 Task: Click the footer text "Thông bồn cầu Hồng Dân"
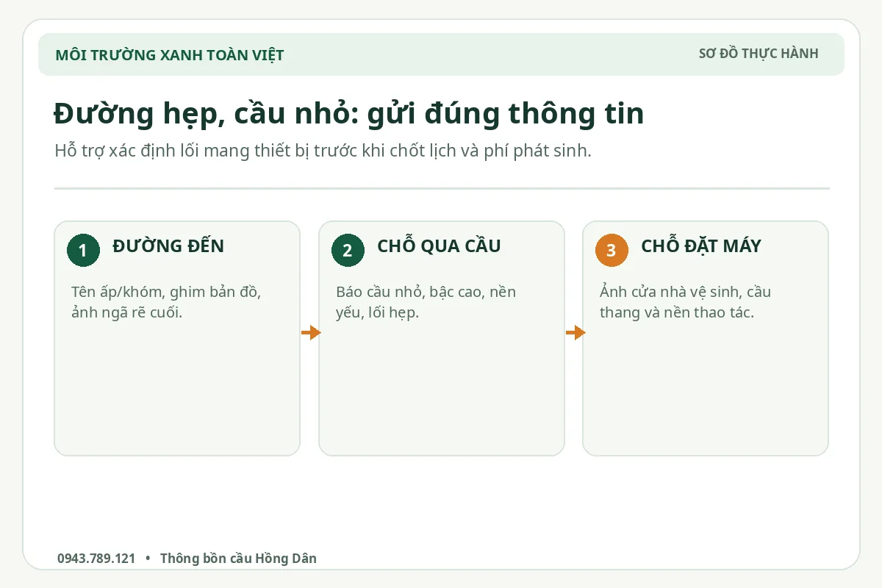[238, 558]
